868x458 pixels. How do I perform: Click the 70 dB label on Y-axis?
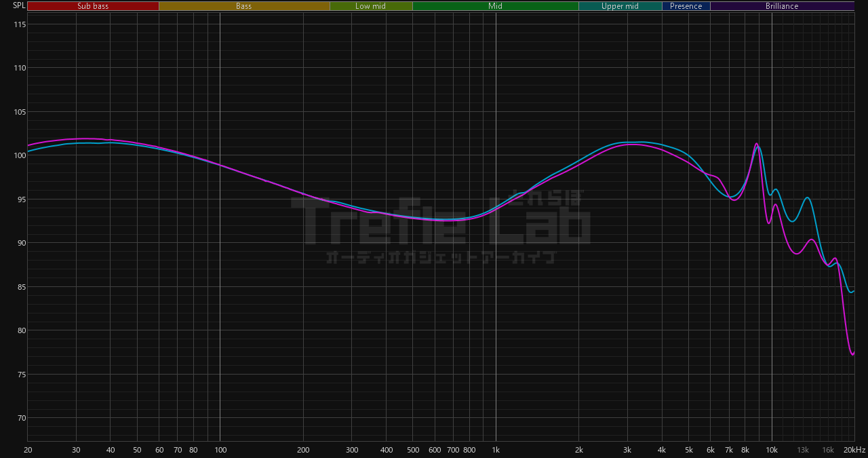pos(19,418)
